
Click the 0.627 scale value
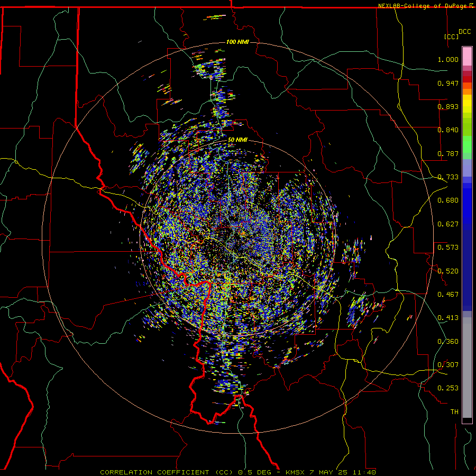(x=448, y=224)
